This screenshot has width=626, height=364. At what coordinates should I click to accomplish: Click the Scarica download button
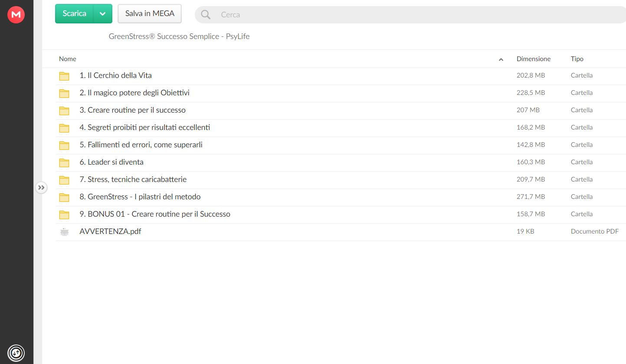tap(74, 13)
